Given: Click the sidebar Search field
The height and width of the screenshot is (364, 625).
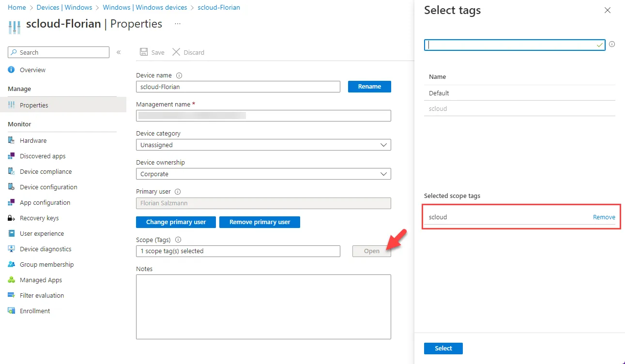Looking at the screenshot, I should [x=59, y=52].
